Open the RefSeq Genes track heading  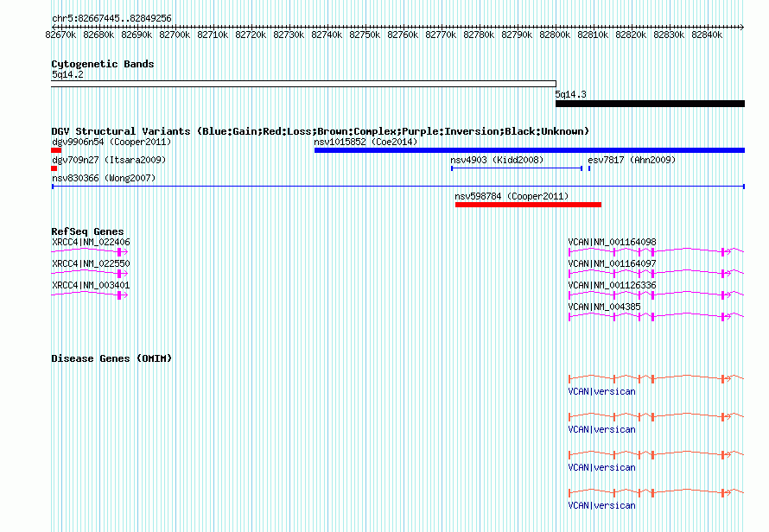click(87, 231)
